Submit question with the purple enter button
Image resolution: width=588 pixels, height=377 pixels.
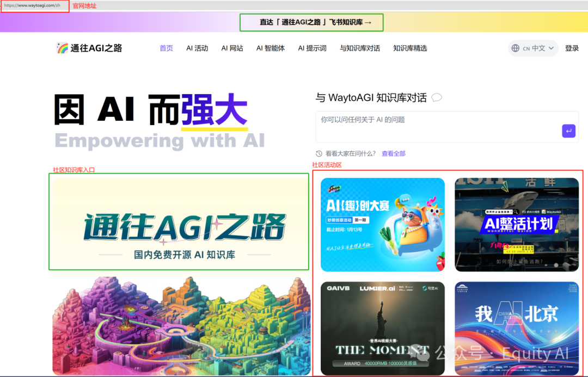568,131
